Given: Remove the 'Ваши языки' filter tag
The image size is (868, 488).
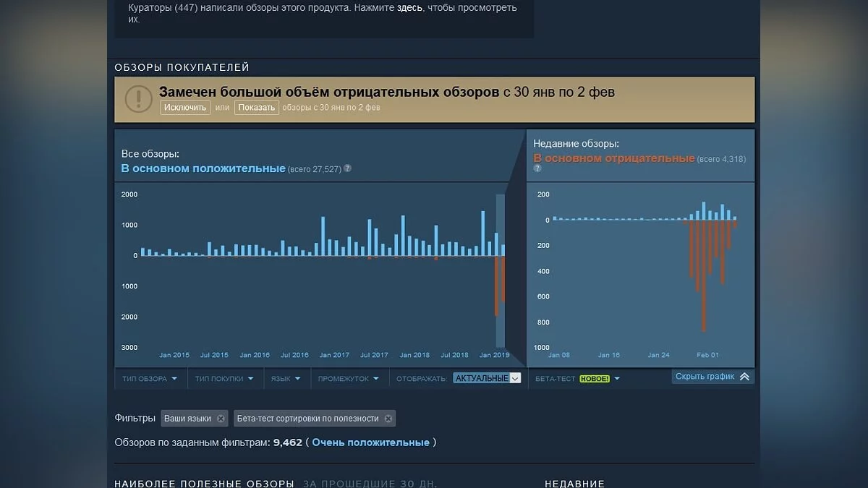Looking at the screenshot, I should tap(221, 419).
